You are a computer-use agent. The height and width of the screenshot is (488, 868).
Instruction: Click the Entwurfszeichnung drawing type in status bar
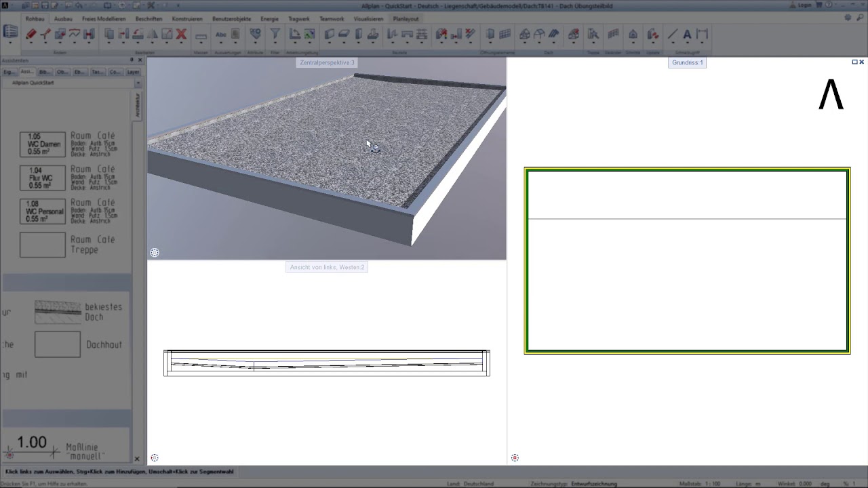tap(594, 484)
